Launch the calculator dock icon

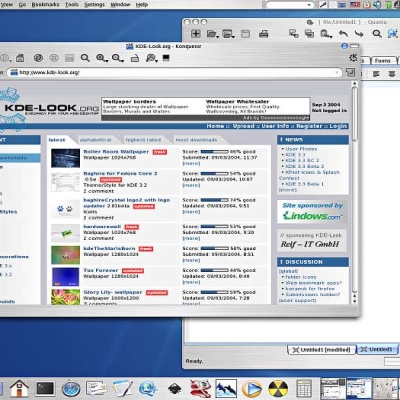tap(304, 389)
